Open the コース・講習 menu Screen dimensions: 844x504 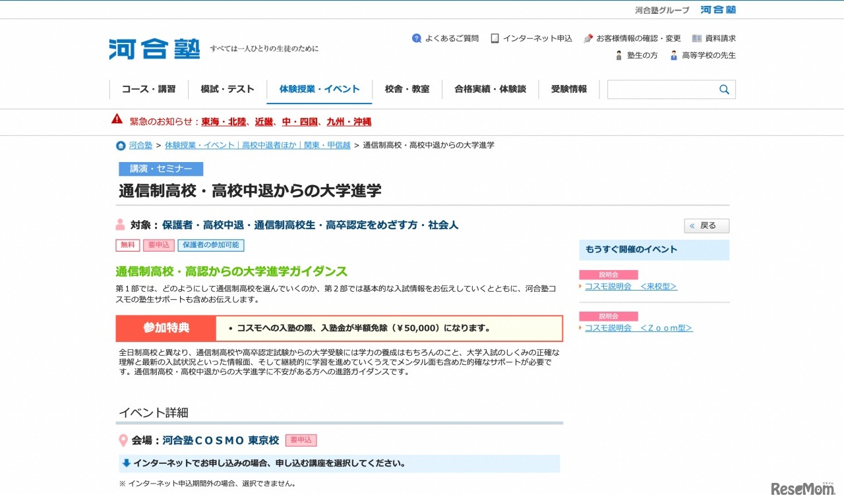pos(148,89)
